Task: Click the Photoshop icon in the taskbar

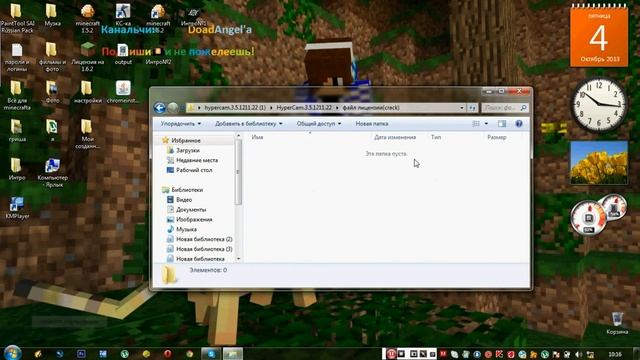Action: point(81,354)
